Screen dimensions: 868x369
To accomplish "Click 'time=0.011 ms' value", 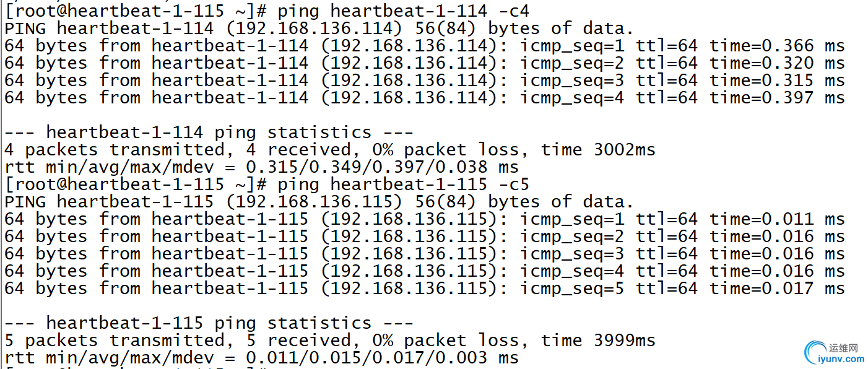I will pos(777,219).
